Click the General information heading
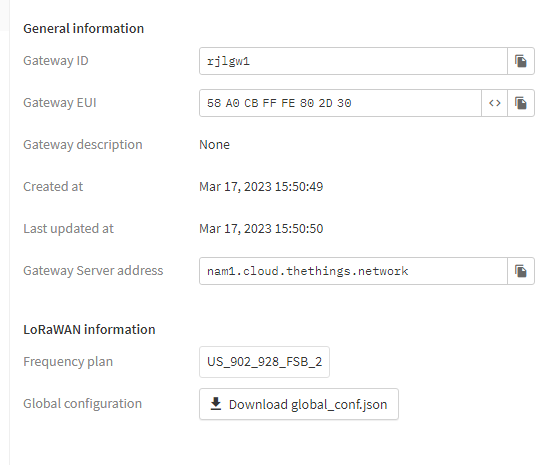The image size is (556, 465). (84, 28)
